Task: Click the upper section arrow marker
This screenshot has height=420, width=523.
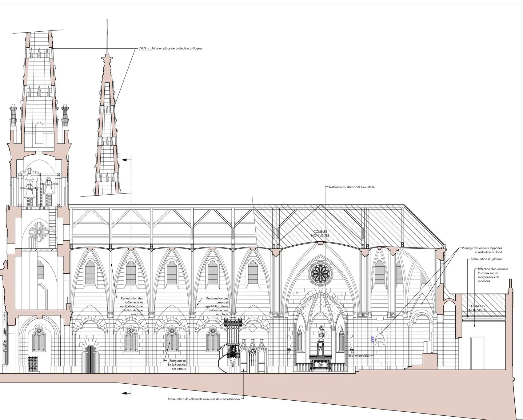Action: click(127, 160)
